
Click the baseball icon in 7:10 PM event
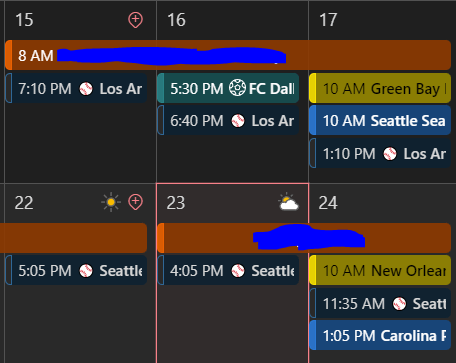[86, 89]
